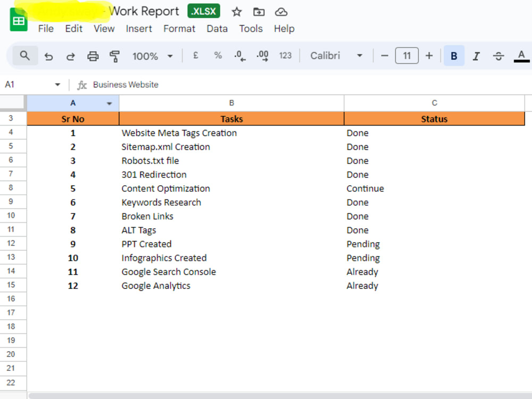The width and height of the screenshot is (532, 399).
Task: Open the File menu
Action: [46, 29]
